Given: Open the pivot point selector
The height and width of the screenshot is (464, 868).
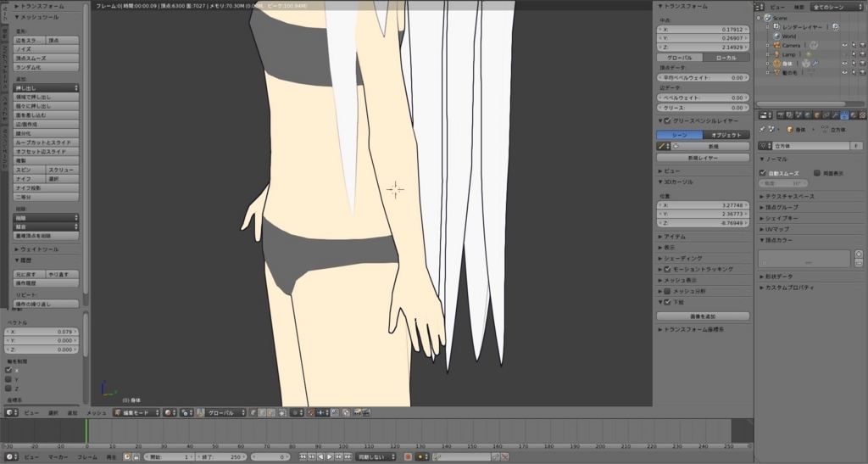Looking at the screenshot, I should (186, 412).
